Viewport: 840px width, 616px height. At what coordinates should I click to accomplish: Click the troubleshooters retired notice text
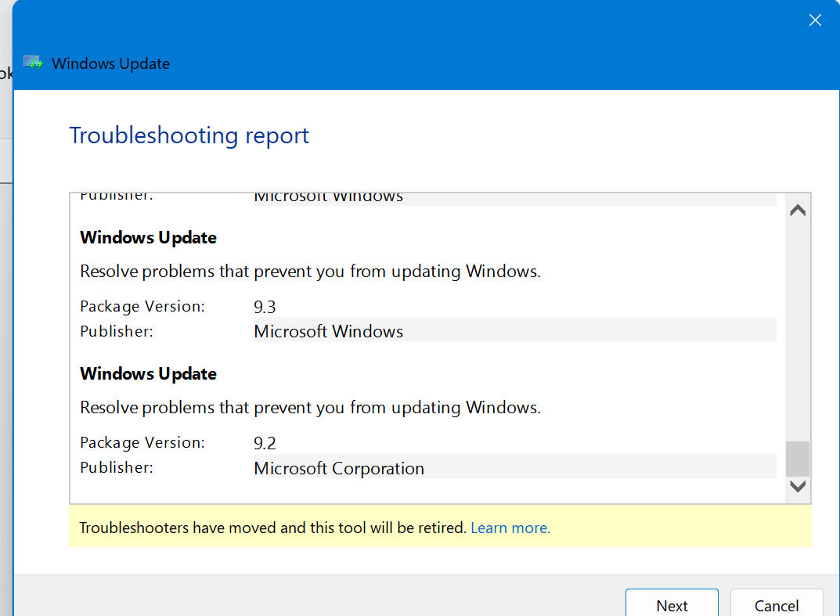pyautogui.click(x=272, y=528)
